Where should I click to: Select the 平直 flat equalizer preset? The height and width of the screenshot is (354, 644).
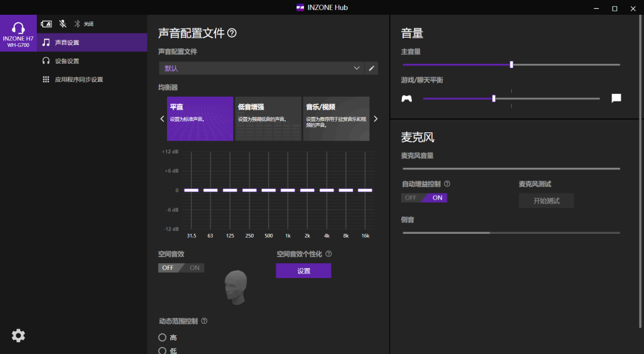click(x=200, y=119)
